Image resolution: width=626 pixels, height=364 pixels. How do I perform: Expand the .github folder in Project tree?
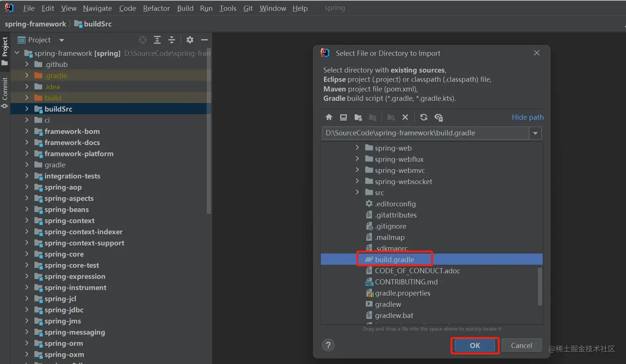(x=27, y=64)
